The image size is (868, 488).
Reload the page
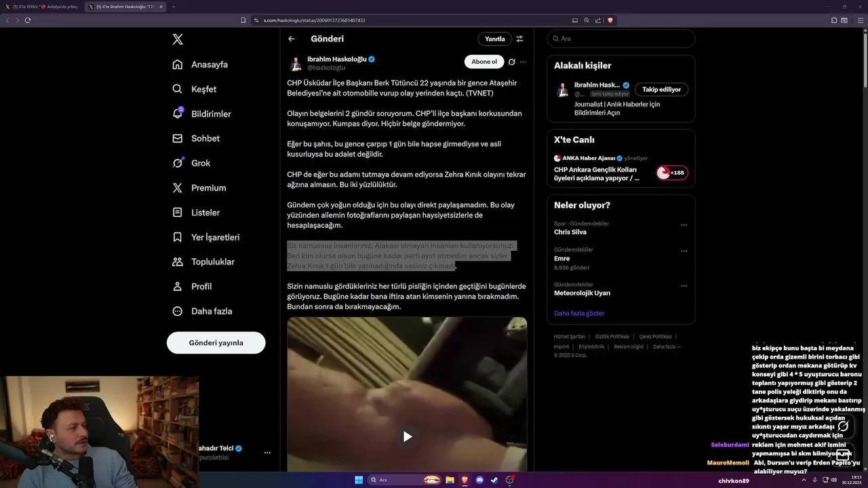coord(28,20)
